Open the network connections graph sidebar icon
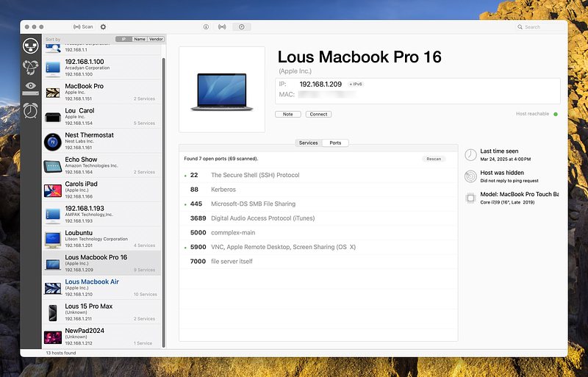This screenshot has height=377, width=588. pyautogui.click(x=30, y=67)
